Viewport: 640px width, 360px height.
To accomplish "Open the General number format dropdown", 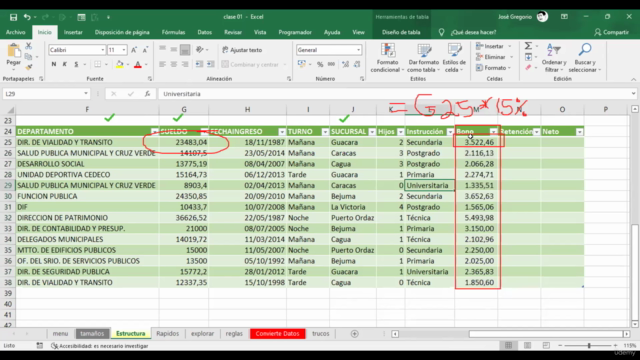I will click(358, 50).
